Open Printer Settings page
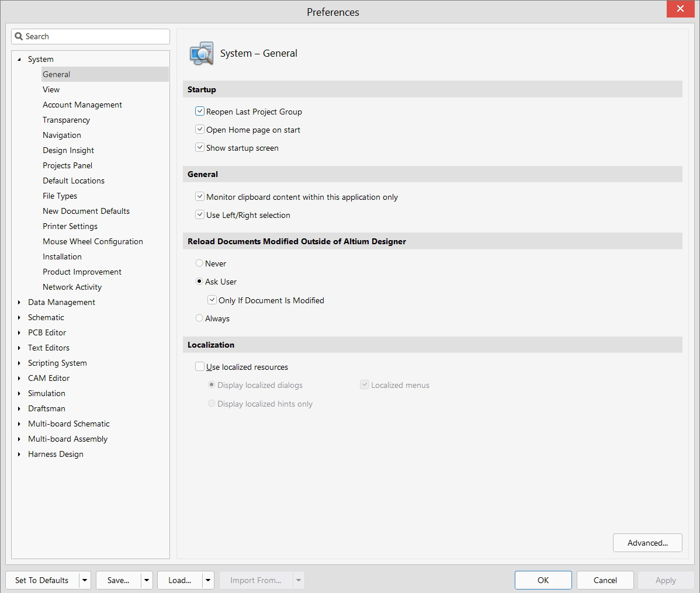Image resolution: width=700 pixels, height=593 pixels. point(70,226)
